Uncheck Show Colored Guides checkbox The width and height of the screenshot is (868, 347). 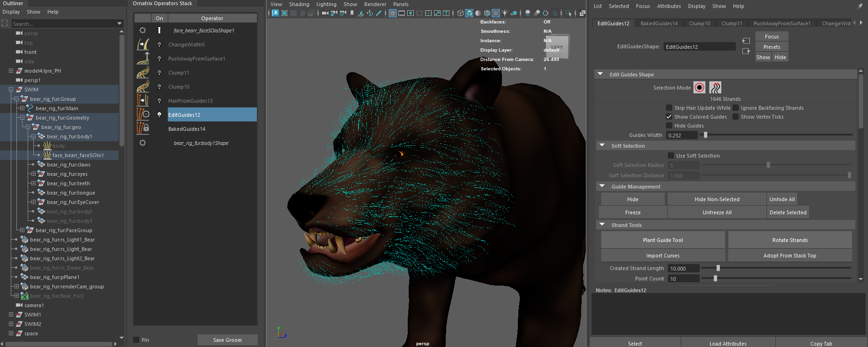(x=669, y=117)
